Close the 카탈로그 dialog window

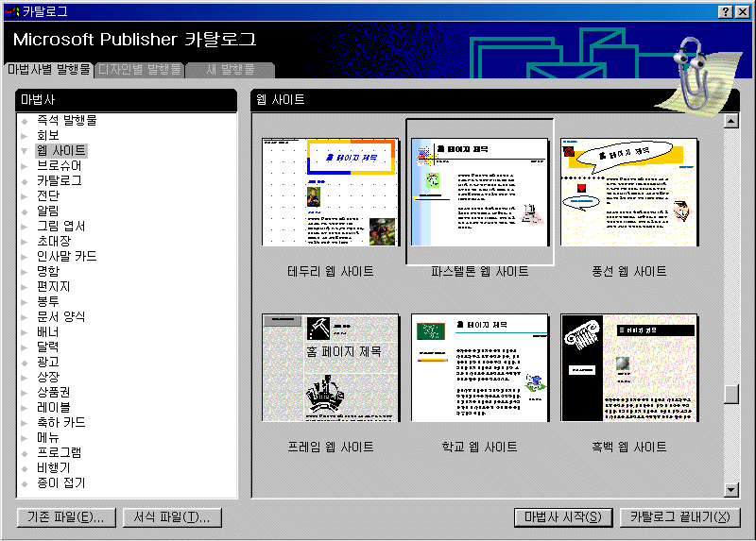[742, 12]
